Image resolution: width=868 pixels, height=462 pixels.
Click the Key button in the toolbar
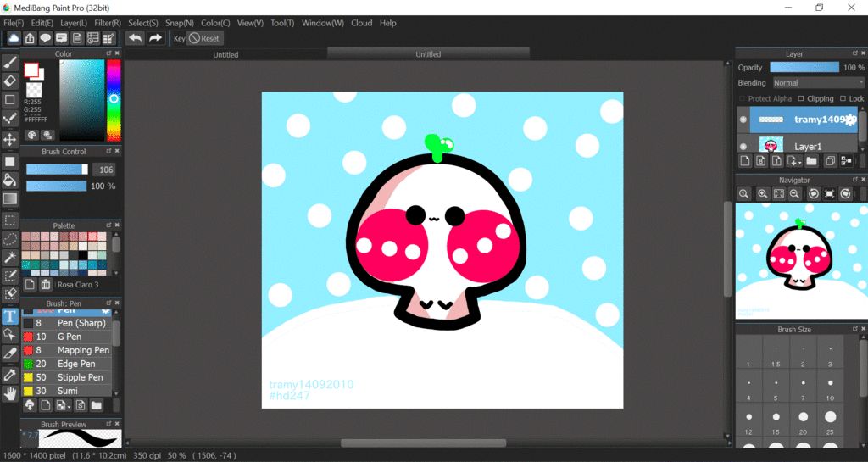click(x=180, y=38)
